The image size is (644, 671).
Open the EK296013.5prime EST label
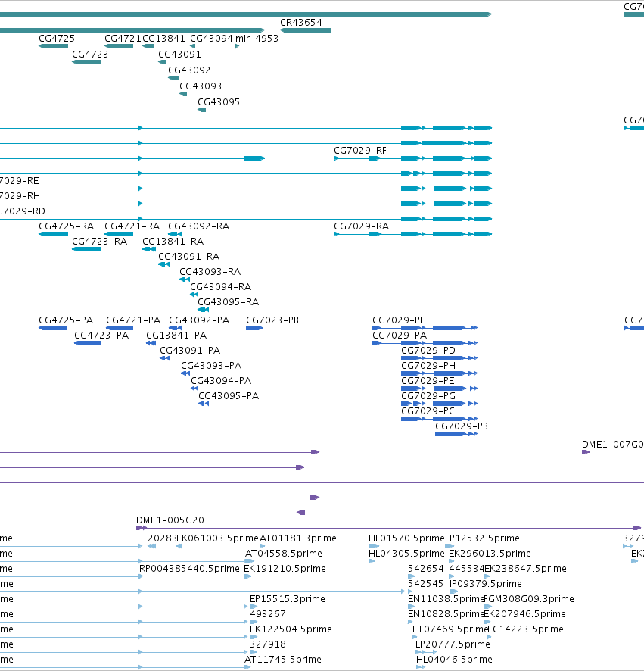click(x=490, y=554)
